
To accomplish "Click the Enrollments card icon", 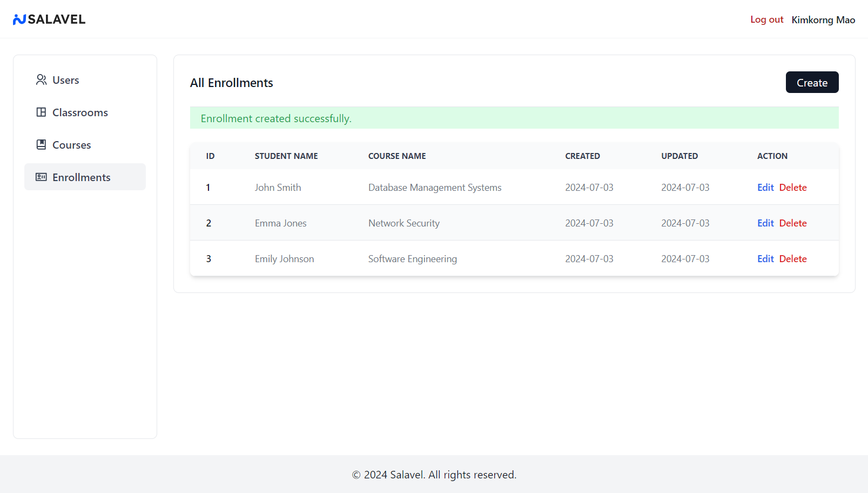I will click(x=41, y=177).
